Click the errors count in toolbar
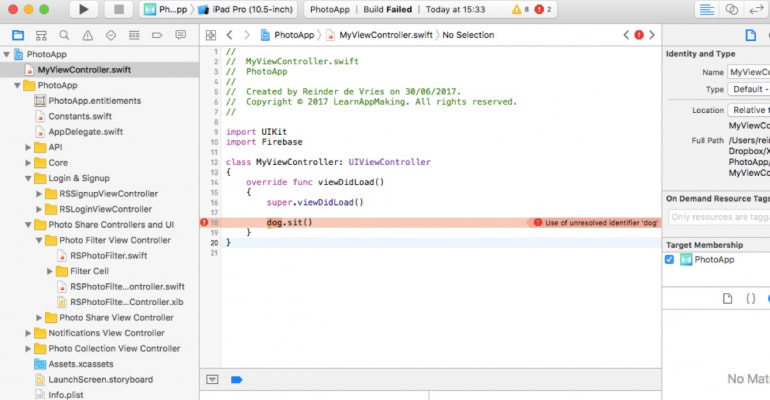The height and width of the screenshot is (400, 770). click(x=543, y=9)
